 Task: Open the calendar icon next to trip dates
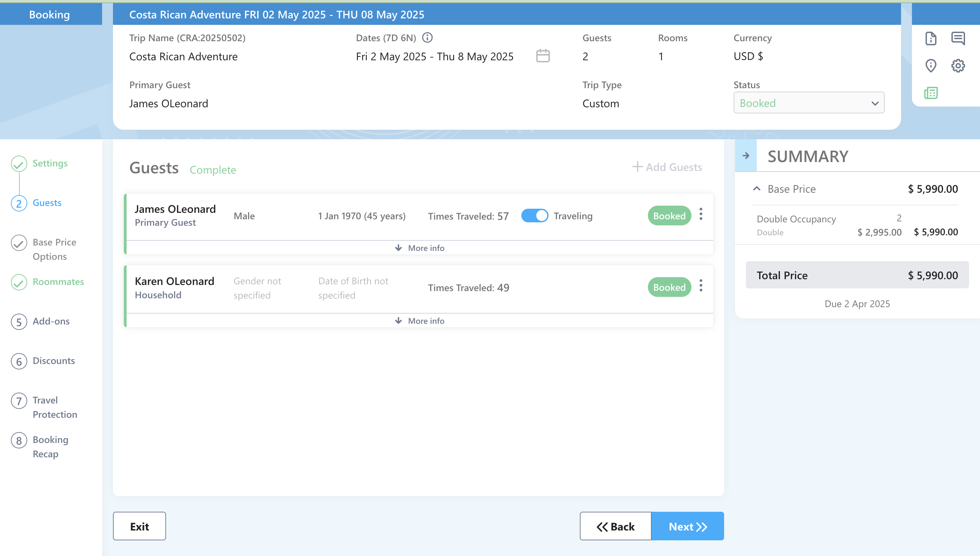[x=543, y=56]
